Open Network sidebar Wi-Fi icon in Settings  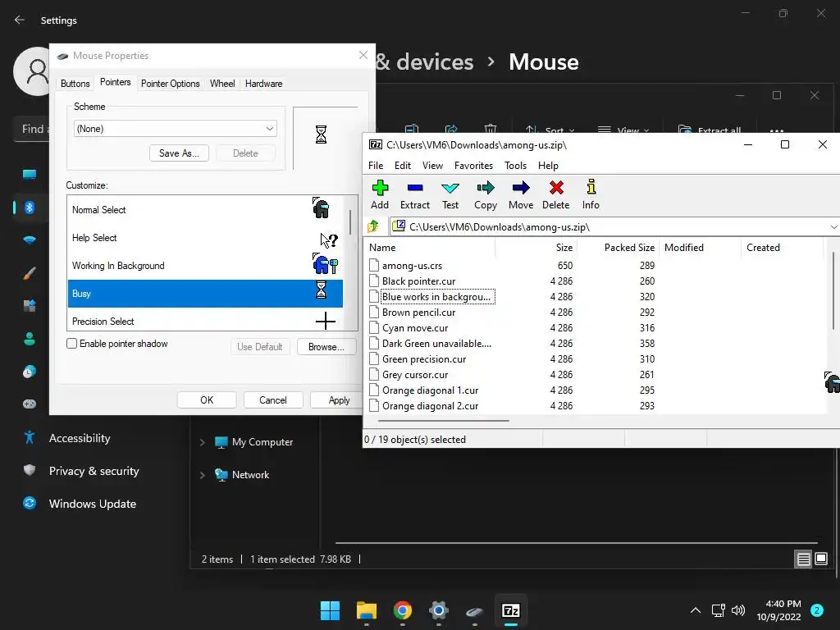click(30, 240)
